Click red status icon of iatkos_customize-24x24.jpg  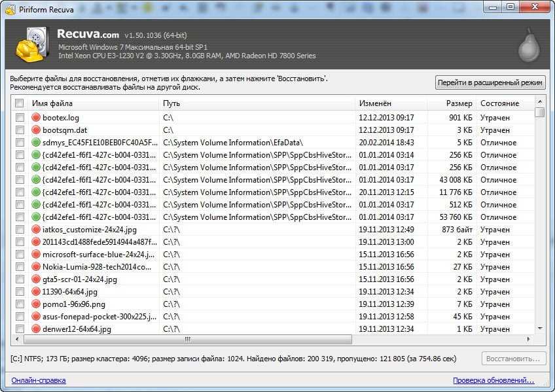click(x=36, y=230)
